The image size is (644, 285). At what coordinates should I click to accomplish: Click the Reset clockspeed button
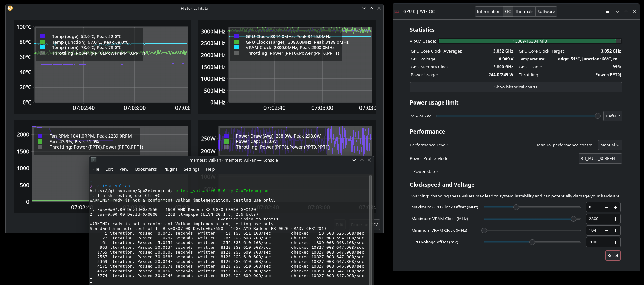click(x=613, y=255)
